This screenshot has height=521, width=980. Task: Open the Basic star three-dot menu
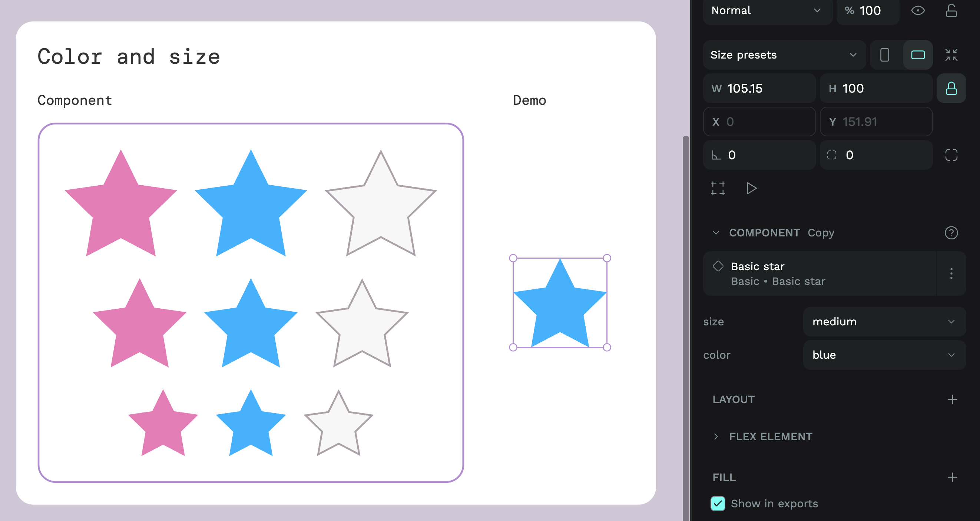[x=951, y=273]
